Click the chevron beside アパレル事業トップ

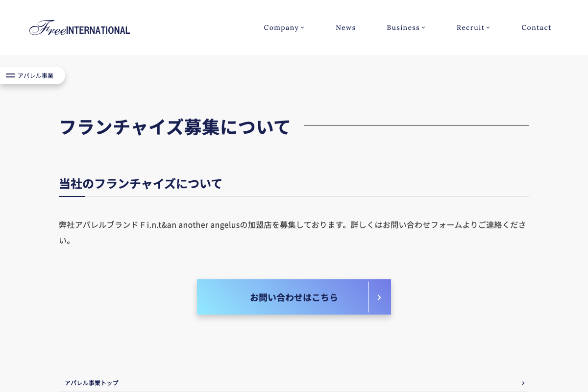(x=523, y=383)
